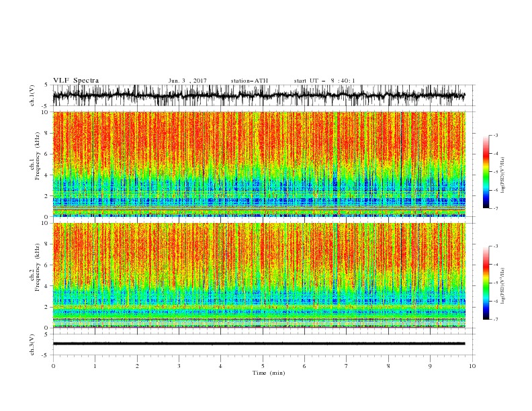Click the "10" tick on the time axis
The image size is (532, 411).
point(472,366)
